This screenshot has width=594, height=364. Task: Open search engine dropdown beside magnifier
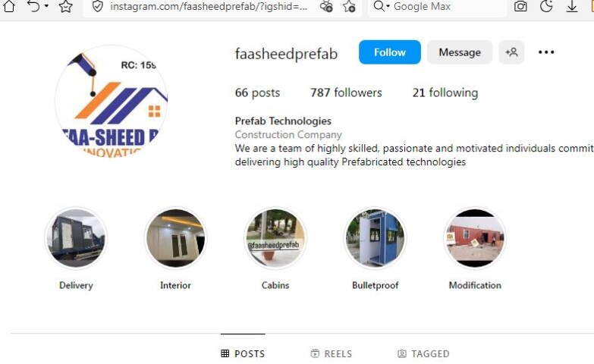pos(388,6)
